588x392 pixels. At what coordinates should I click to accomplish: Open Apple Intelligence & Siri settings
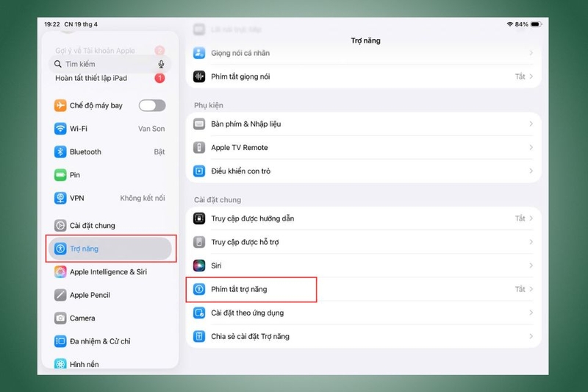[110, 272]
